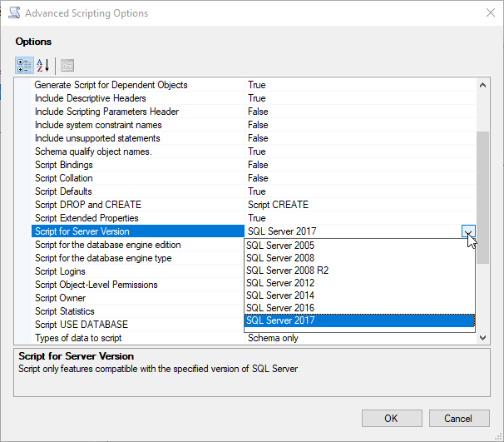Select the Script Collation property
The height and width of the screenshot is (442, 504).
click(x=138, y=178)
